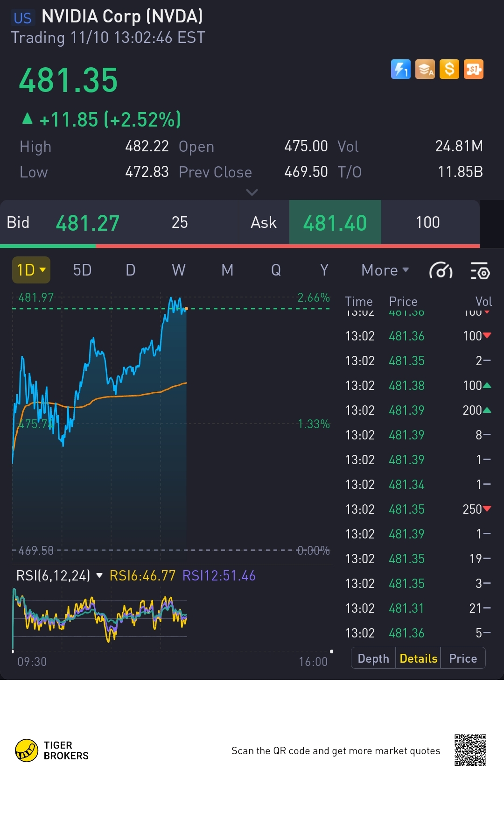Tap the blue lightning bolt icon
The image size is (504, 821).
400,70
